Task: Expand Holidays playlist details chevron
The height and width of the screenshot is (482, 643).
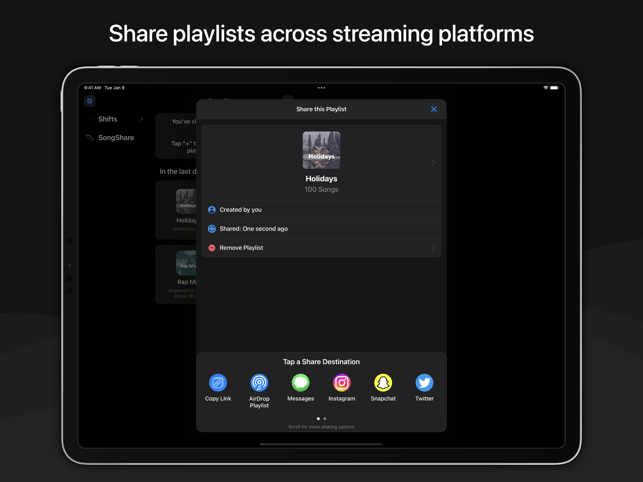Action: click(x=433, y=163)
